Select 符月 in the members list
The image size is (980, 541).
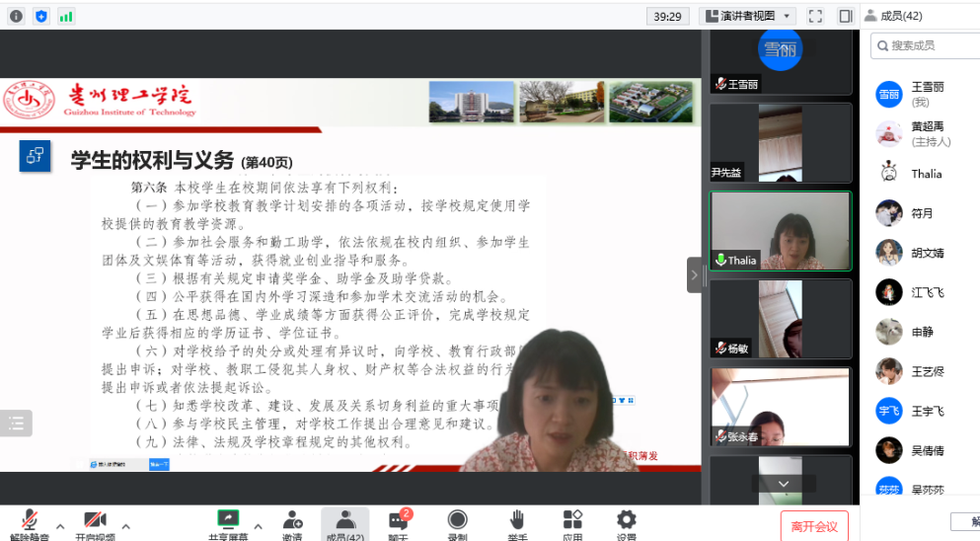pos(922,213)
